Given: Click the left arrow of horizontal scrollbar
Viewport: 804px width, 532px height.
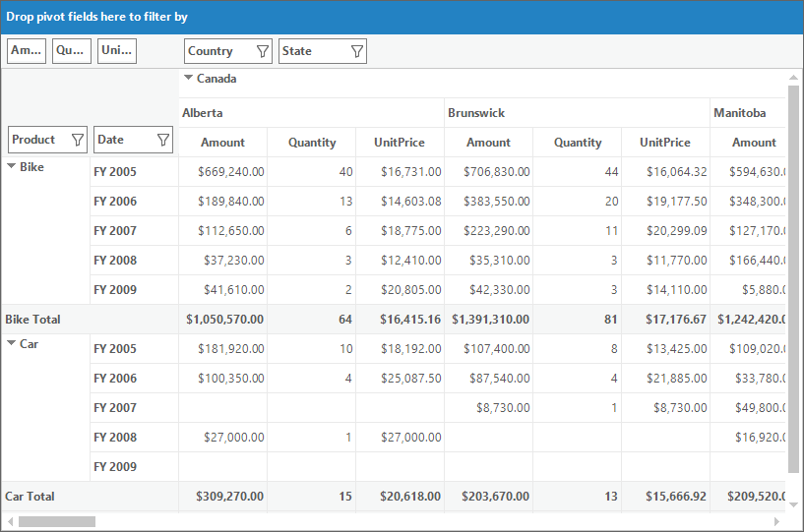Looking at the screenshot, I should [10, 522].
